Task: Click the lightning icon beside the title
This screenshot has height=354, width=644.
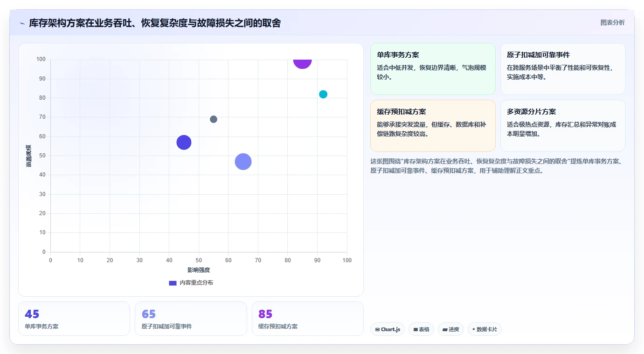Action: point(22,23)
